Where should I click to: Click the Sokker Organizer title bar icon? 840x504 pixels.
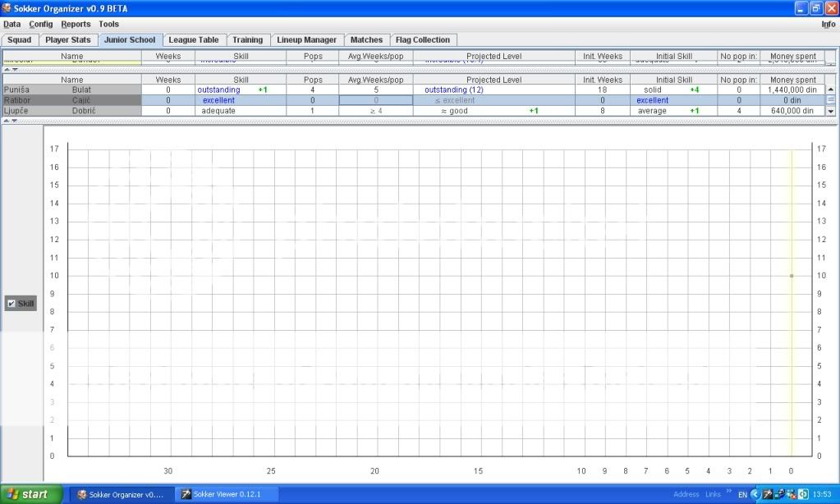7,8
